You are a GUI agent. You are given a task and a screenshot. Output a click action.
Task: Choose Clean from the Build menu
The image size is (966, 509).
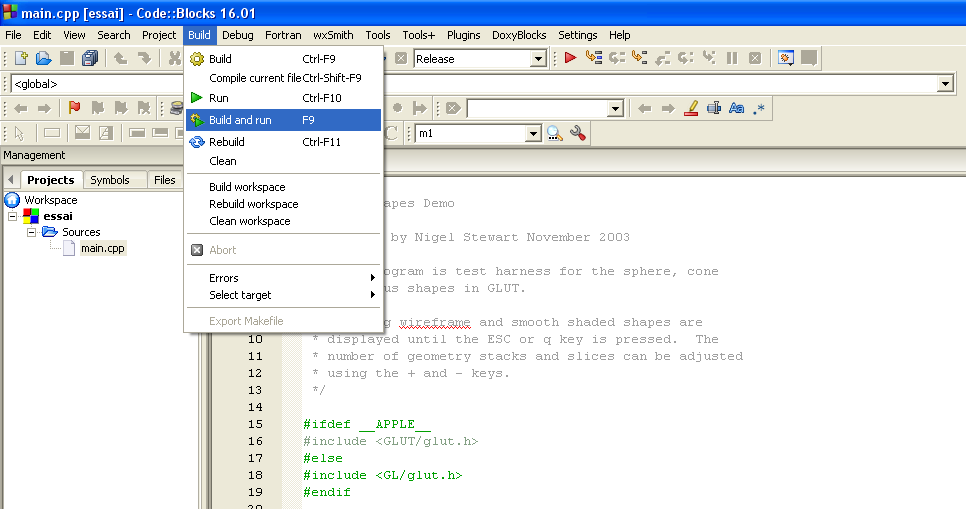click(283, 161)
